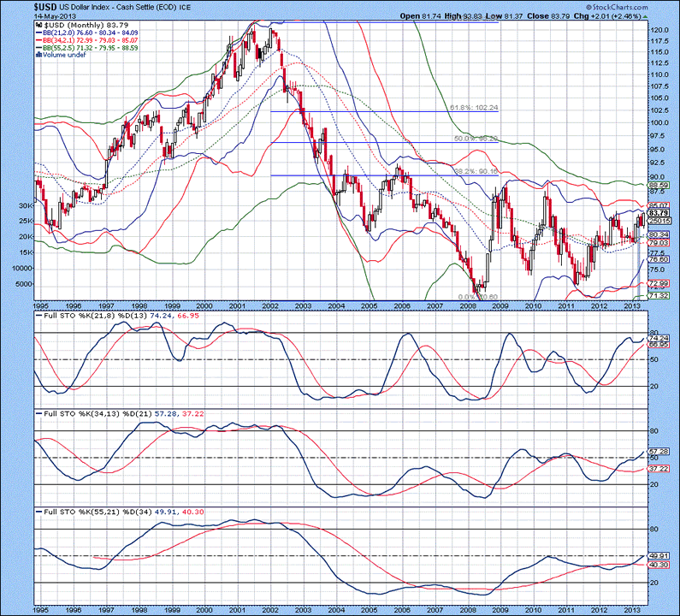This screenshot has height=616, width=680.
Task: Click the 25015 volume tag on the right axis
Action: coord(660,221)
